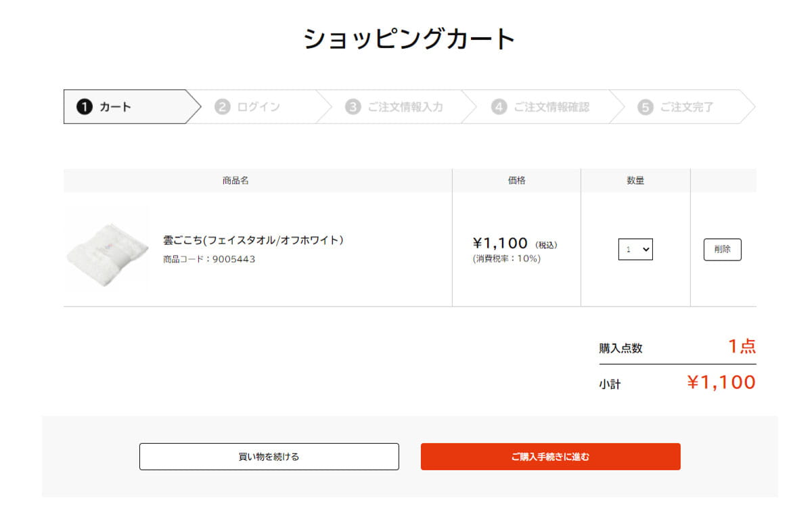This screenshot has height=521, width=812.
Task: Open the quantity dropdown for the towel
Action: [x=635, y=250]
